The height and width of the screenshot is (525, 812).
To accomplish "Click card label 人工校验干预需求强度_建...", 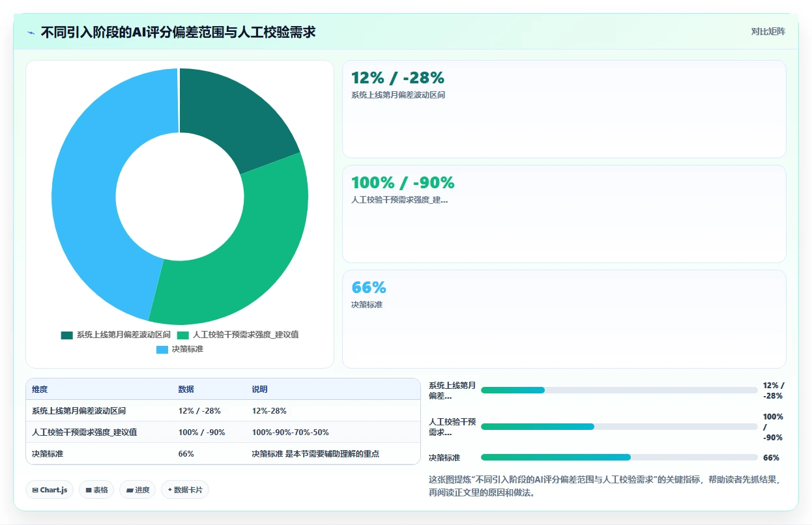I will coord(399,200).
